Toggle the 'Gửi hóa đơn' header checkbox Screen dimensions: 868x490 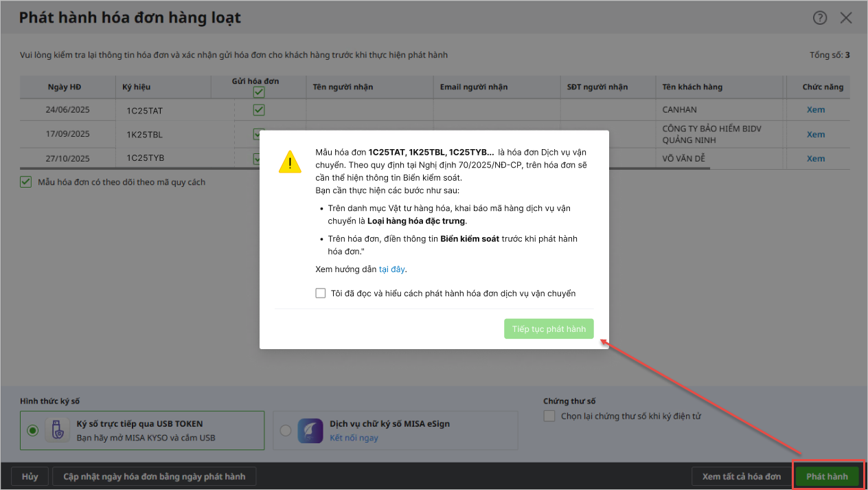(259, 92)
